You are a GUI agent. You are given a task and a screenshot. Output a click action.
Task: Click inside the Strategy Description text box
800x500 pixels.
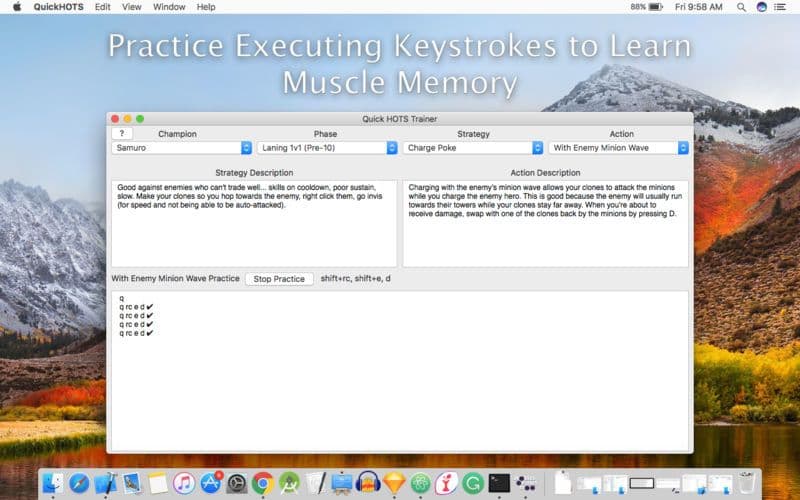(254, 223)
